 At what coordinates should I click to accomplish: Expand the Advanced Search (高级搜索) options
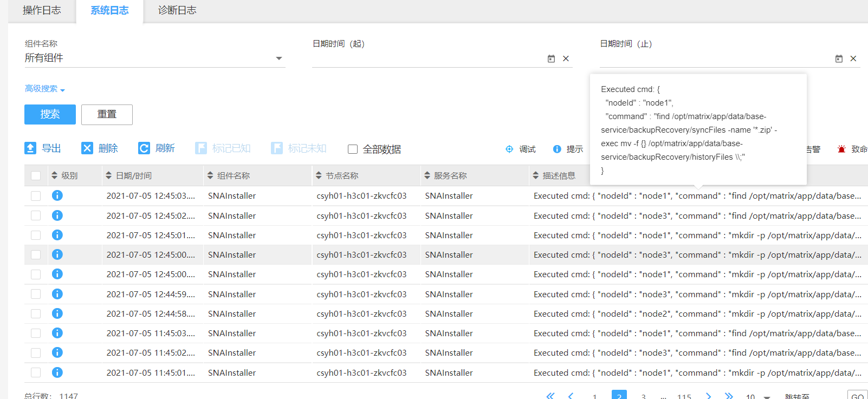click(x=44, y=89)
